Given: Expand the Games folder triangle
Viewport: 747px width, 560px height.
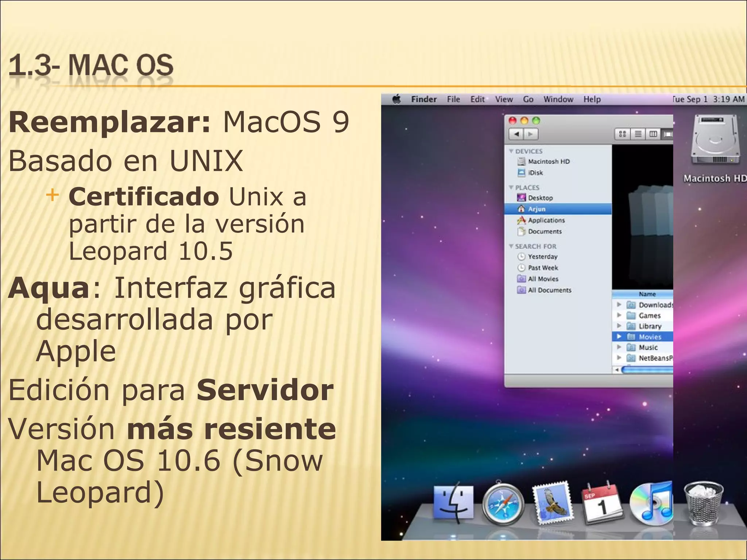Looking at the screenshot, I should 619,315.
